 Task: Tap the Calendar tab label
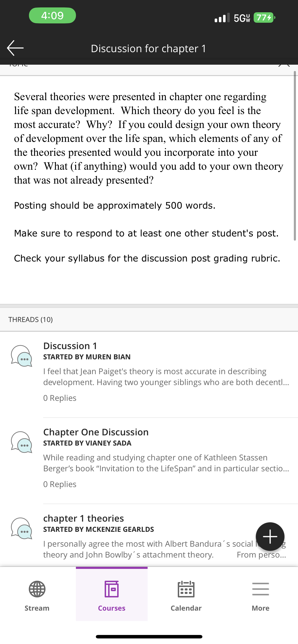click(x=186, y=608)
